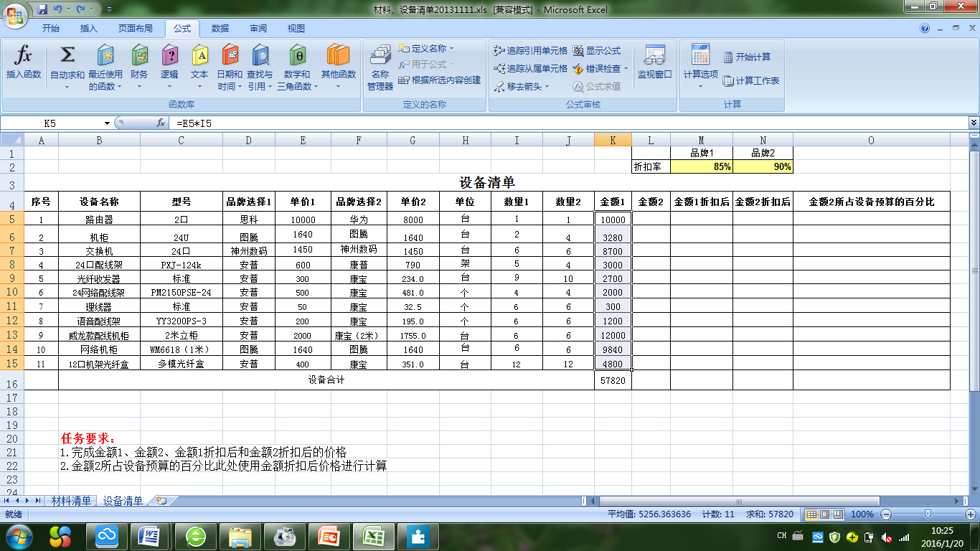The height and width of the screenshot is (551, 980).
Task: Click the 自动求和 sigma icon
Action: point(67,55)
